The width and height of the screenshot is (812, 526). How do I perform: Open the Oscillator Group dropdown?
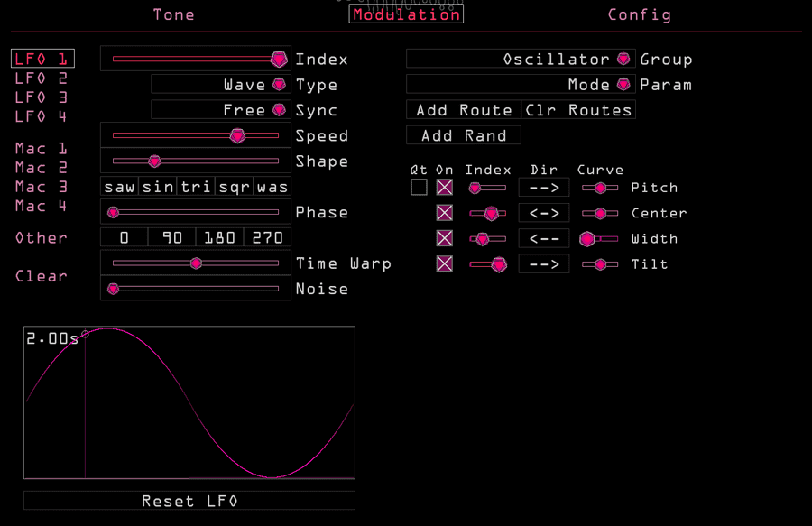click(x=521, y=59)
